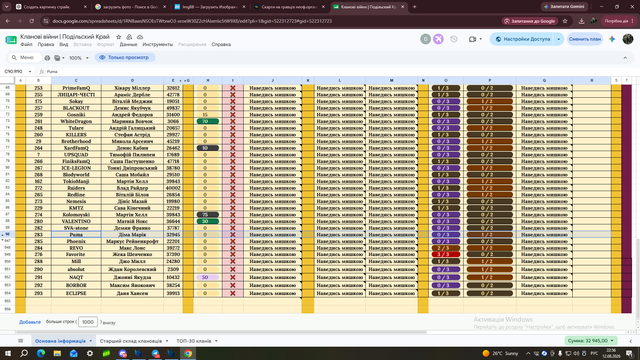Click the 3/3 red badge in Favorite row

point(446,254)
